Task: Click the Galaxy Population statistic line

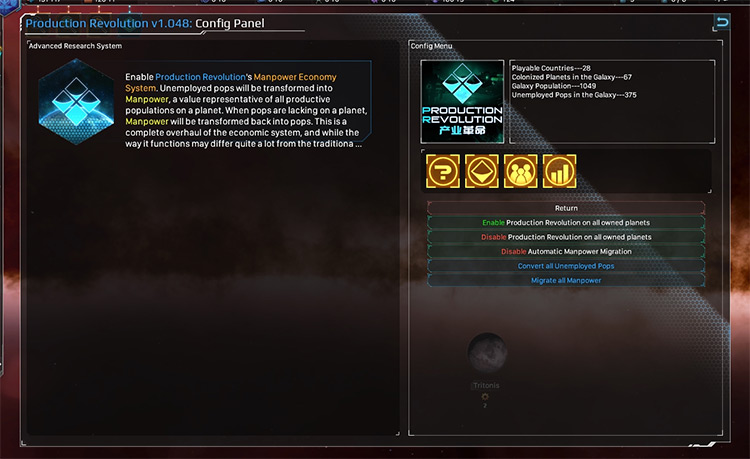Action: pos(554,86)
